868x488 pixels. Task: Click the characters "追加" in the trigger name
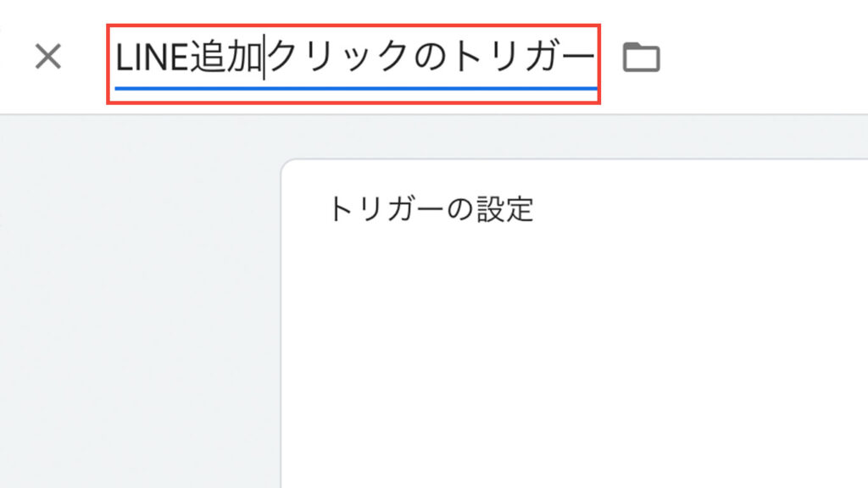[225, 58]
